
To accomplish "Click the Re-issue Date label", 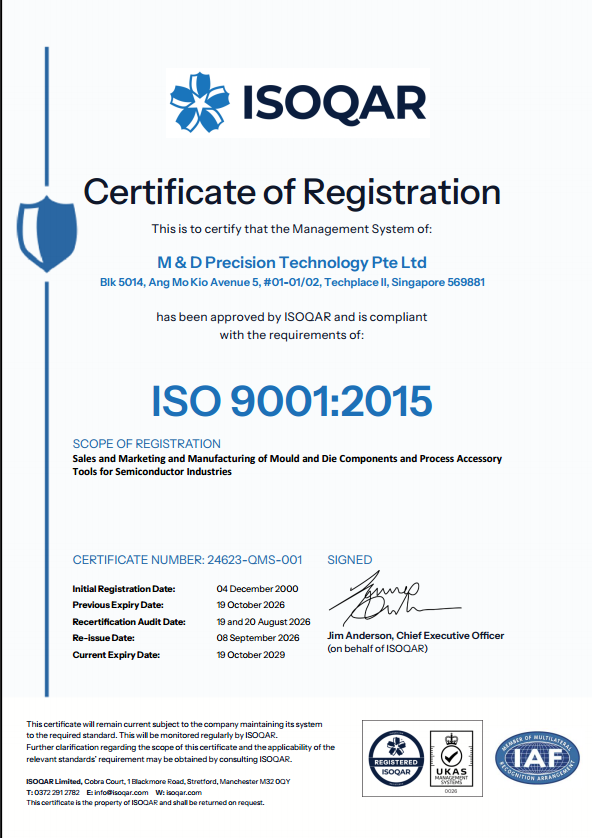I will point(104,638).
